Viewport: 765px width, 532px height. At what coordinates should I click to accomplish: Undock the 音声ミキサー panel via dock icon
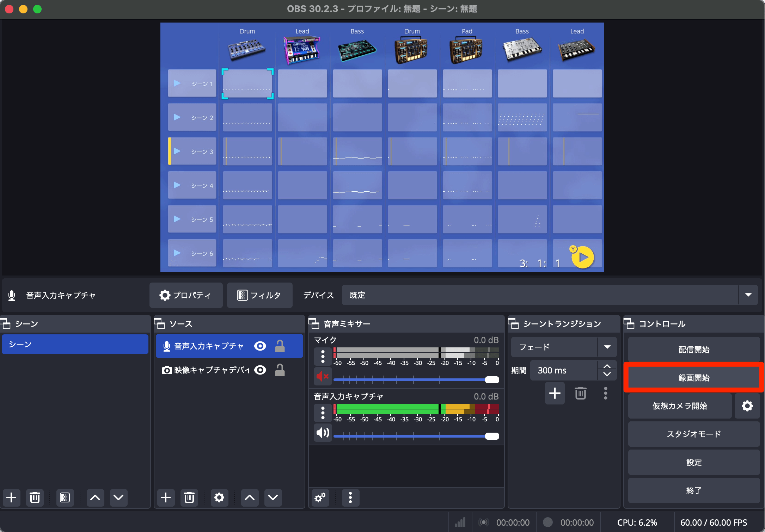[x=314, y=323]
